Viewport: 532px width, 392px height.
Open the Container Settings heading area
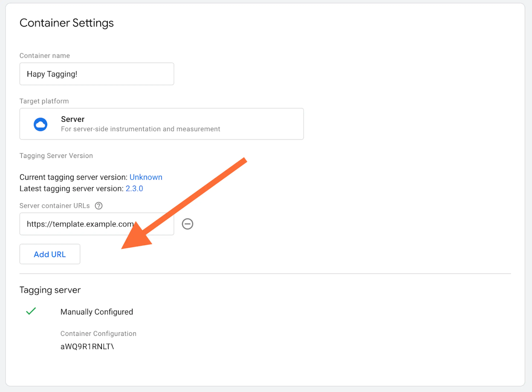[66, 23]
